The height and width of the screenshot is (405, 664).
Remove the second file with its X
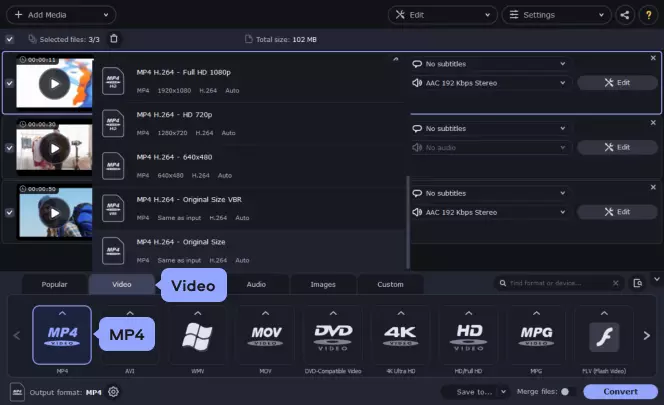point(653,122)
